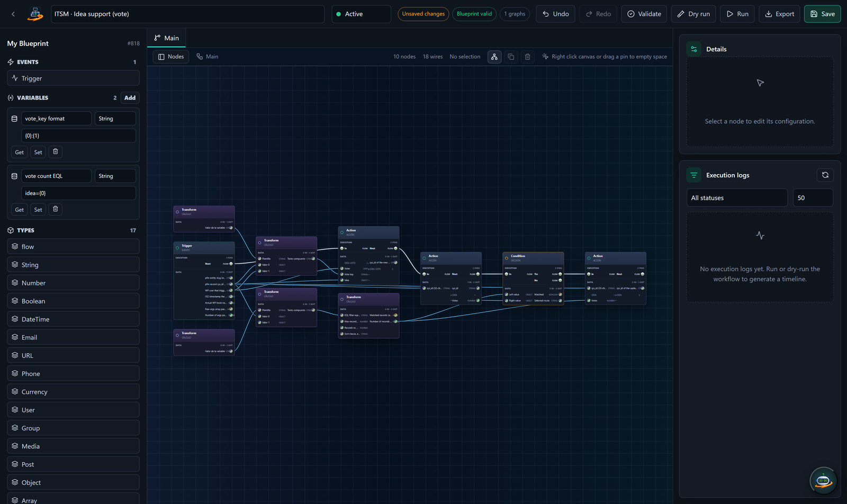Click database icon beside vote_key format
Image resolution: width=847 pixels, height=504 pixels.
(14, 119)
